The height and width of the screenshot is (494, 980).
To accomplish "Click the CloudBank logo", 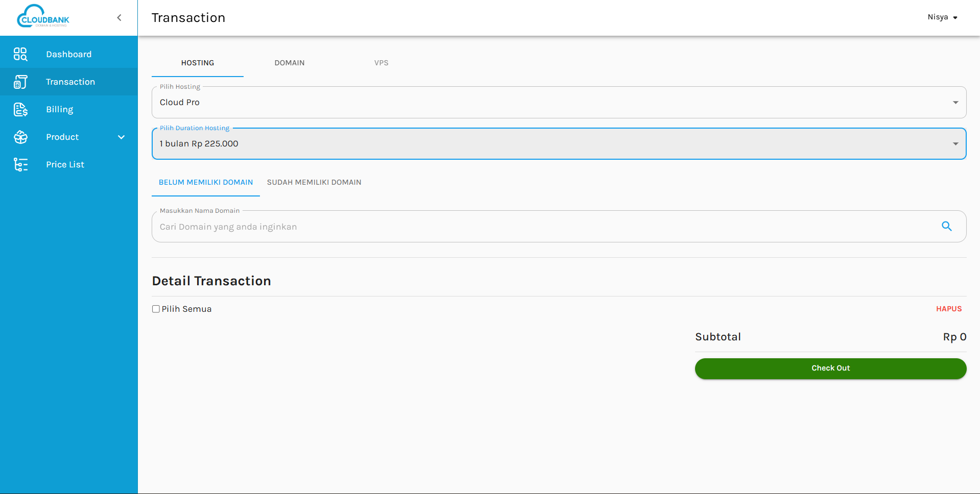I will [x=43, y=16].
